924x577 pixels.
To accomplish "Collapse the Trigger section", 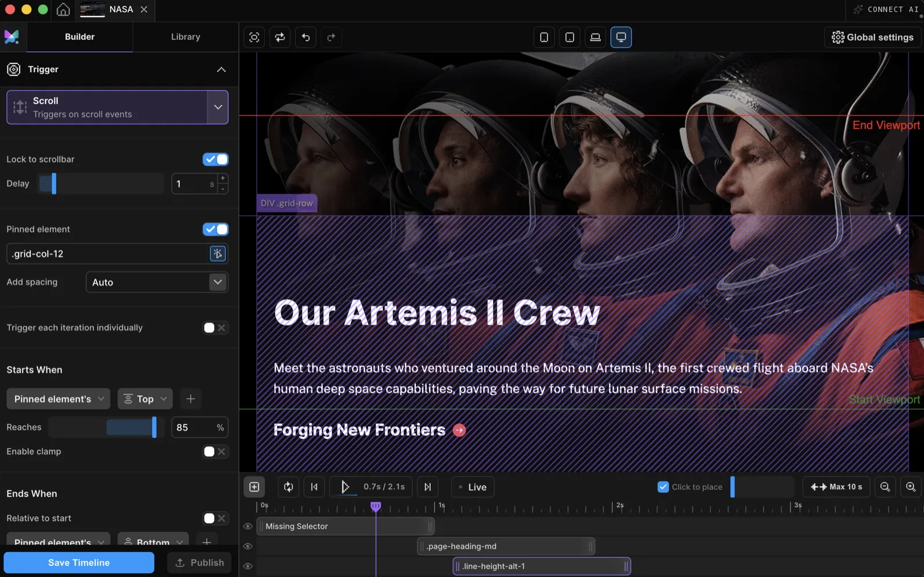I will (221, 69).
